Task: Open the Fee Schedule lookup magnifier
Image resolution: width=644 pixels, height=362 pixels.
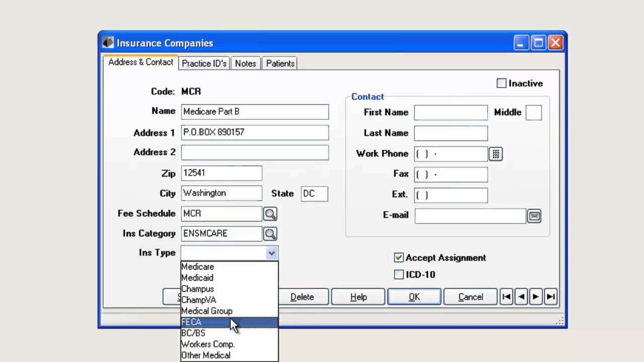Action: coord(270,214)
